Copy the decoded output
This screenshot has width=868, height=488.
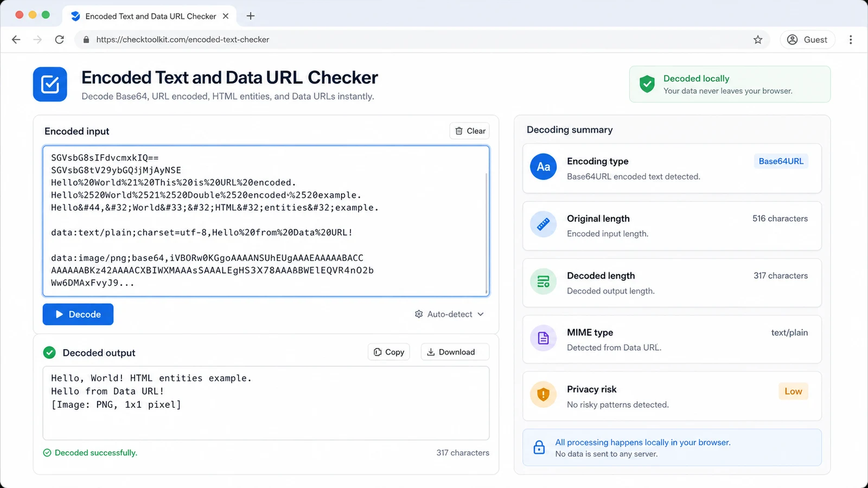tap(389, 352)
